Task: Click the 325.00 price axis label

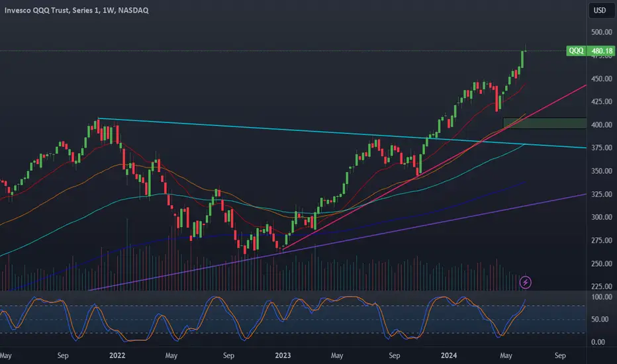Action: (602, 194)
